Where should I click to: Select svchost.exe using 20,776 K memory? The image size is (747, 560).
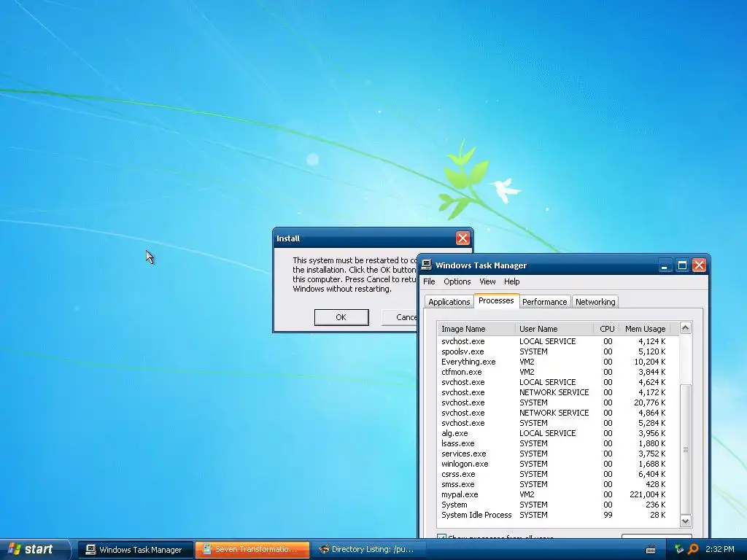click(x=557, y=402)
